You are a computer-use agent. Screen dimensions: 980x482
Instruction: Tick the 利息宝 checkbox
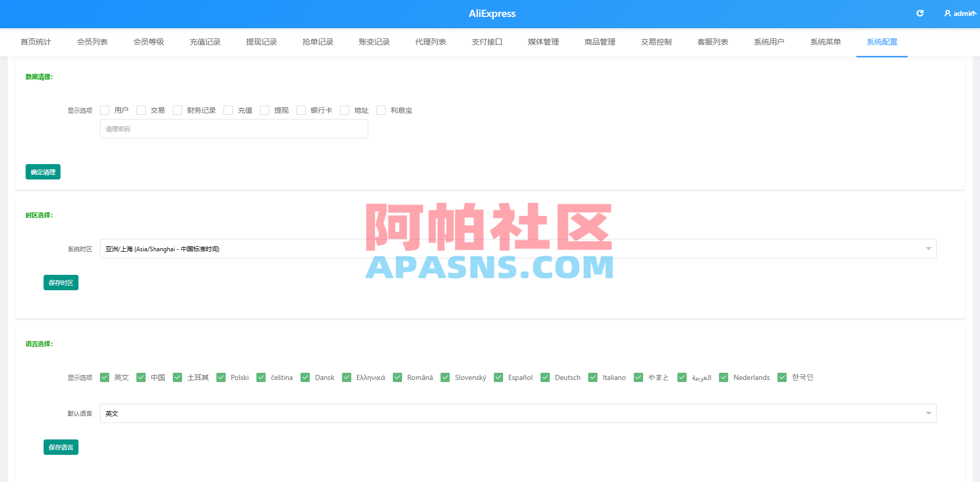381,110
